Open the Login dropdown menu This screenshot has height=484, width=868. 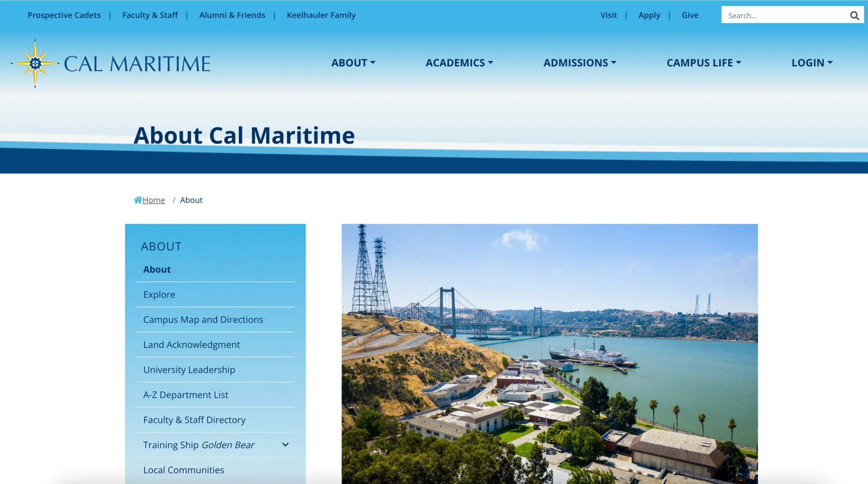(x=812, y=63)
